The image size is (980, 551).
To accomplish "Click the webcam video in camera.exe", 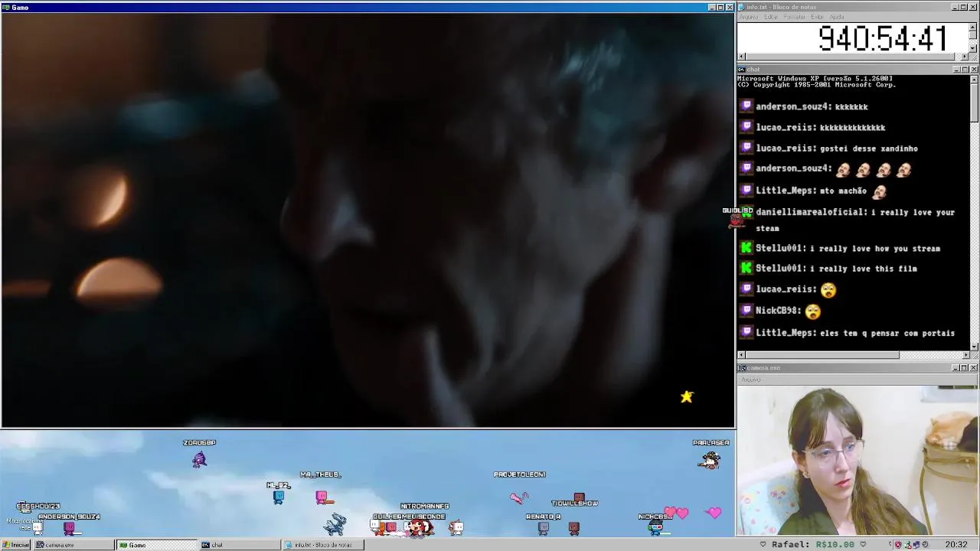I will click(857, 461).
